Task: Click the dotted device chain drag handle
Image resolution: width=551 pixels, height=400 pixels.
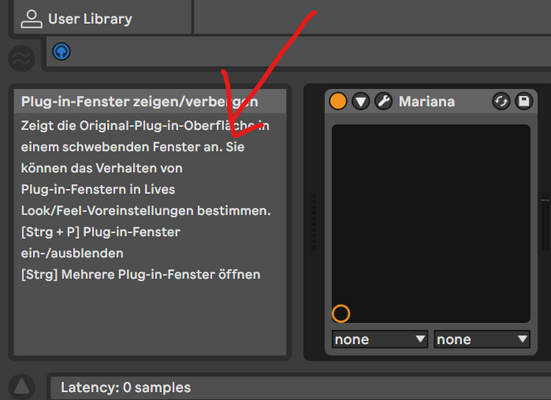Action: 314,221
